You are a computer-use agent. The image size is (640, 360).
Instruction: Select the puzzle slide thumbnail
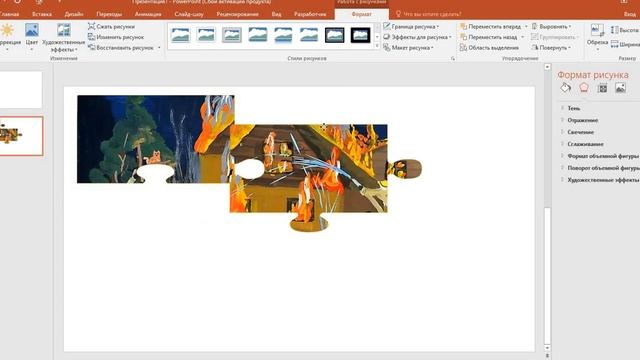(21, 136)
